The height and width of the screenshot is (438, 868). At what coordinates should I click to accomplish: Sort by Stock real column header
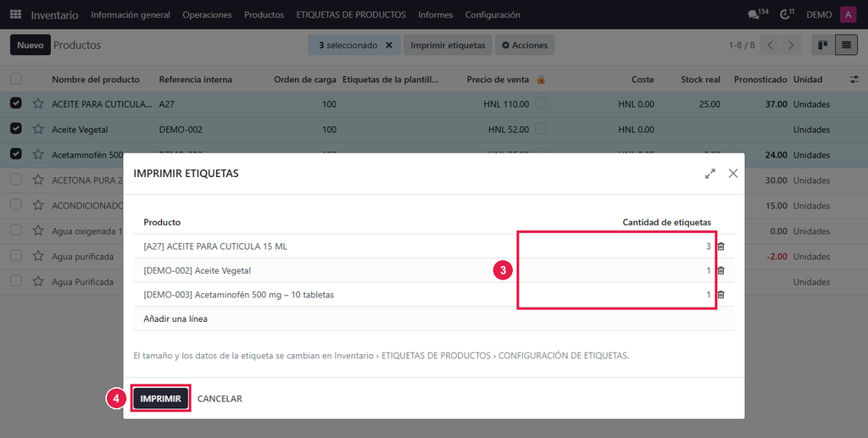coord(700,80)
